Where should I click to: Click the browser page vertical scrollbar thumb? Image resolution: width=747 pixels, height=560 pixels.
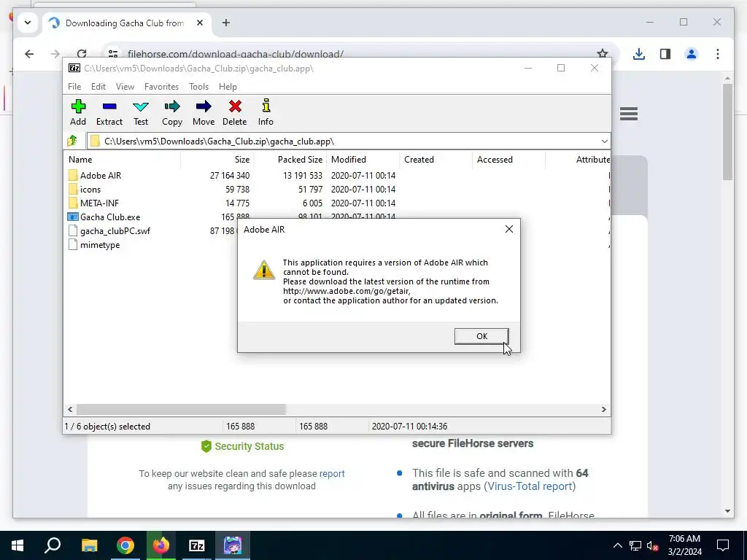click(727, 132)
